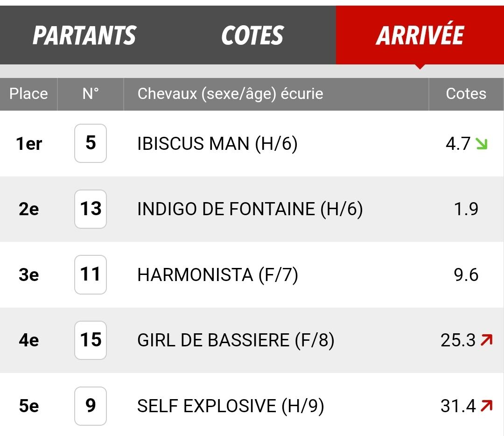Click the 1.9 odds value
This screenshot has height=436, width=504.
[466, 209]
